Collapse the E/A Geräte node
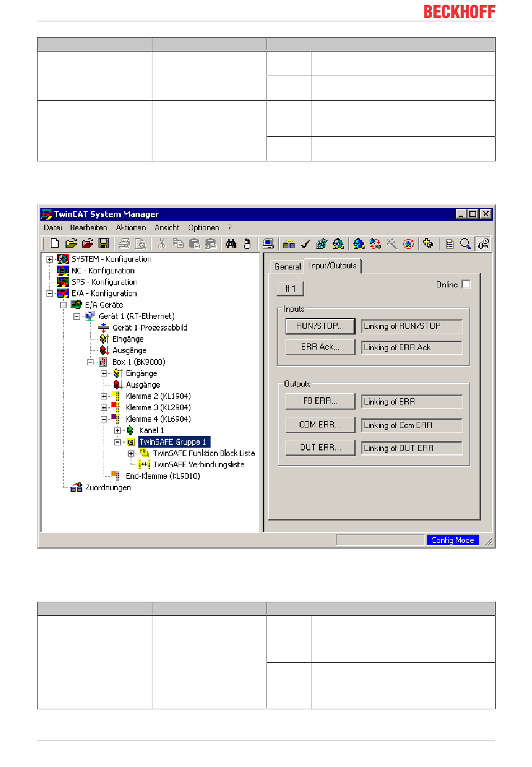This screenshot has width=532, height=767. 63,305
